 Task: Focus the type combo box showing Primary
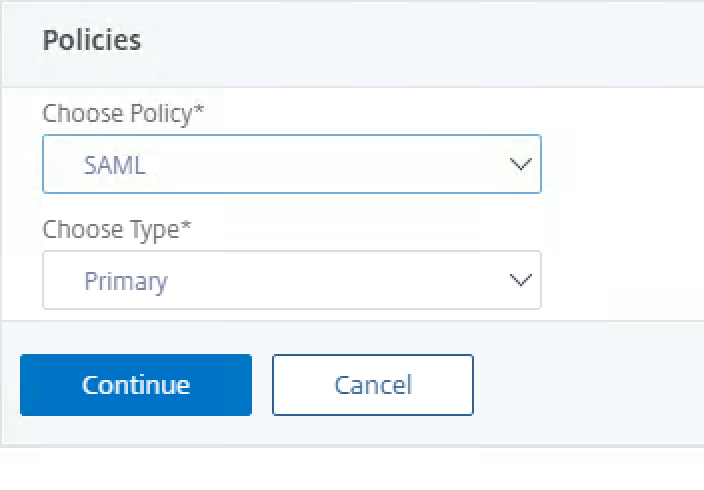point(291,280)
